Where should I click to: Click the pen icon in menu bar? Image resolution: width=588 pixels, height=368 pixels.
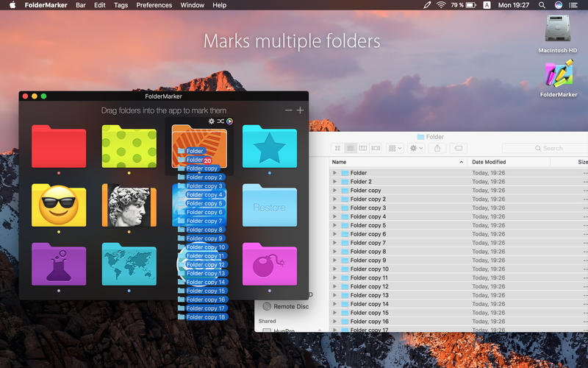click(427, 5)
